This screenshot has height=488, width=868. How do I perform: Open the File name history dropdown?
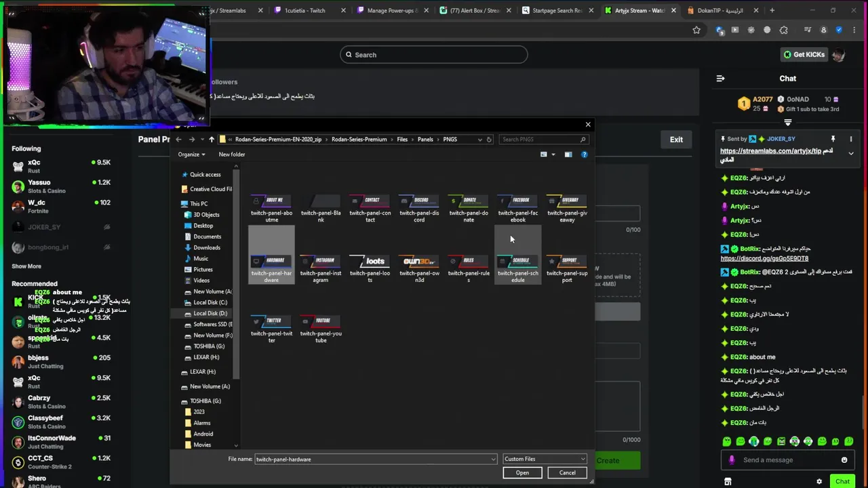pyautogui.click(x=493, y=460)
